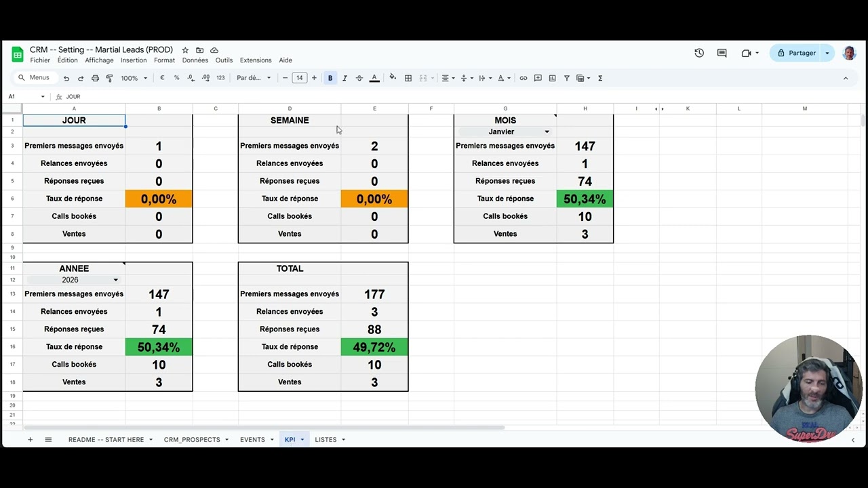The width and height of the screenshot is (868, 488).
Task: Open the text color picker
Action: [x=374, y=78]
